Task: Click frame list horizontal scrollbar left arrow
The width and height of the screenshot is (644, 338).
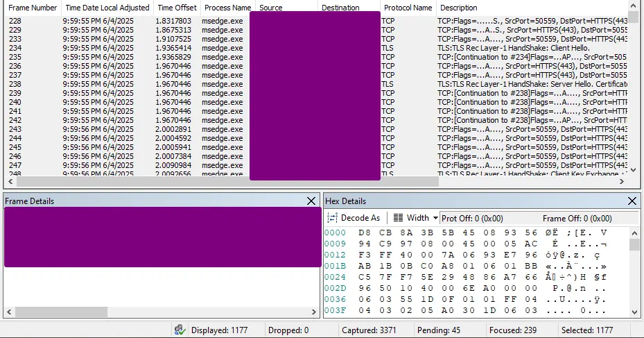Action: point(10,181)
